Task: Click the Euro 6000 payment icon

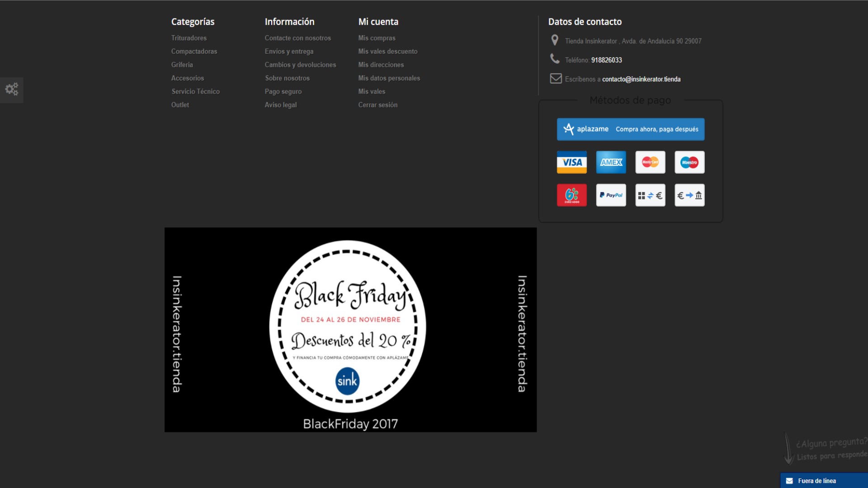Action: point(571,195)
